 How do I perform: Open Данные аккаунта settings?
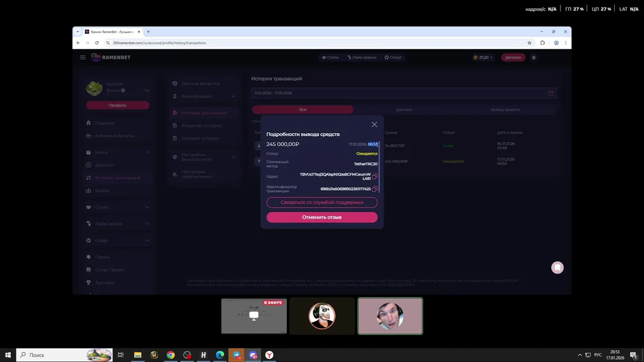coord(200,83)
